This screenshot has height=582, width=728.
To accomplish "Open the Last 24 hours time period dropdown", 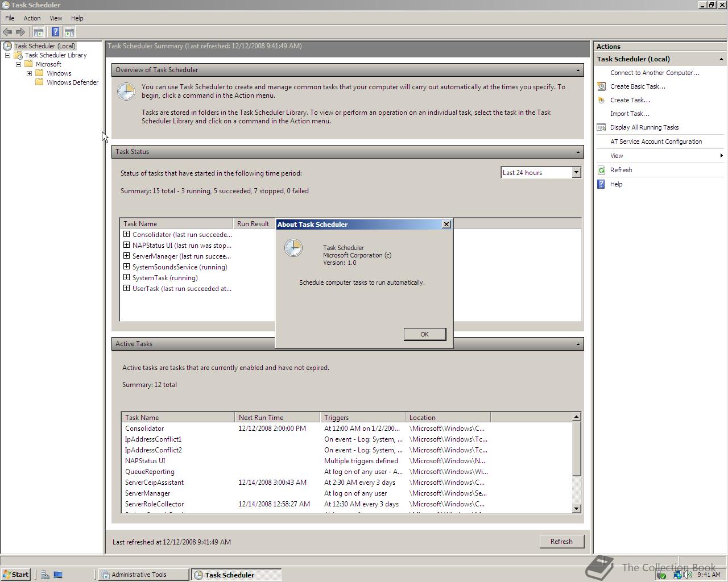I will coord(576,172).
